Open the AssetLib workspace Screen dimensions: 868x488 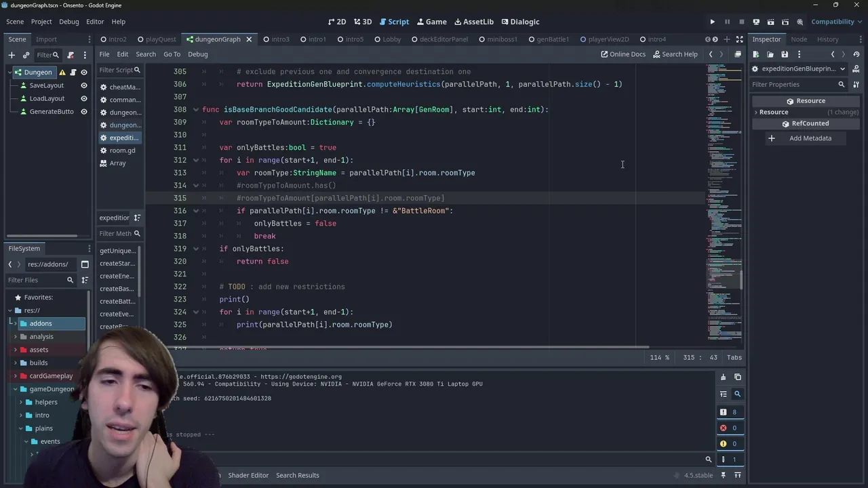[x=473, y=22]
